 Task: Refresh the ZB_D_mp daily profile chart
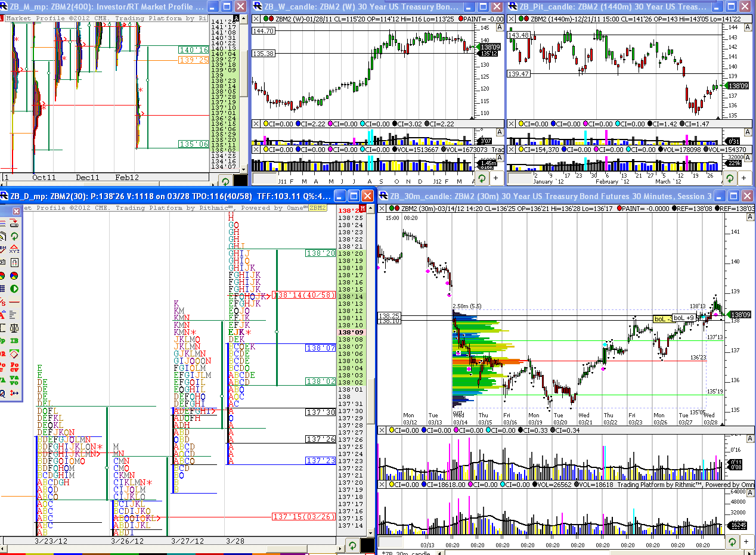point(352,545)
